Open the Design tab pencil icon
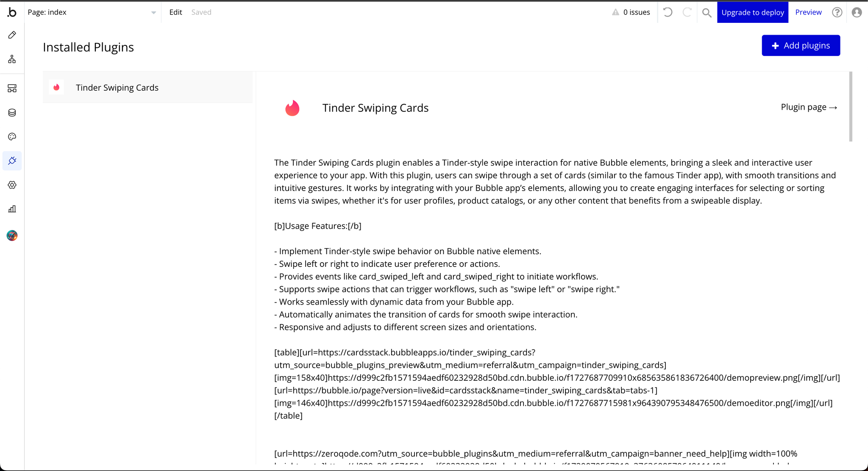This screenshot has width=868, height=471. tap(12, 35)
